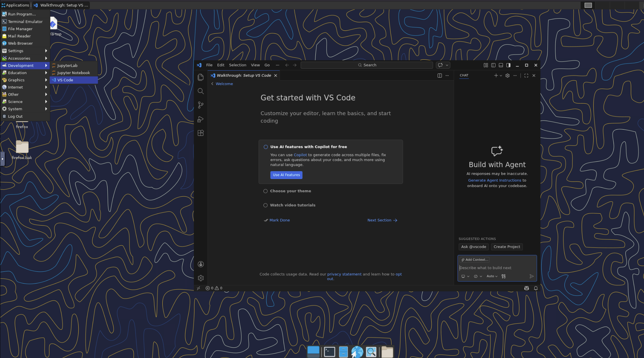This screenshot has width=644, height=358.
Task: Click the notifications bell in status bar
Action: (536, 288)
